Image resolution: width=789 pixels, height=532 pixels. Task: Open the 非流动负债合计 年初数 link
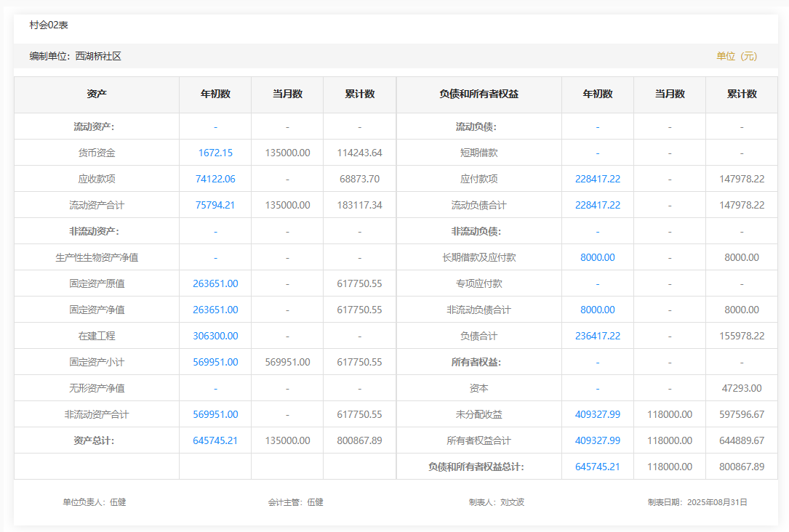click(597, 310)
